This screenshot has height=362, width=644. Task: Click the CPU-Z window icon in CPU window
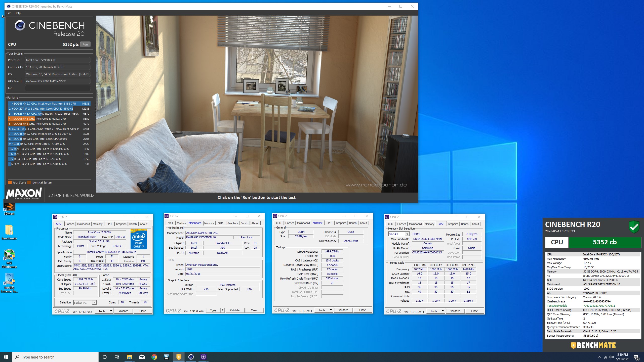coord(55,217)
